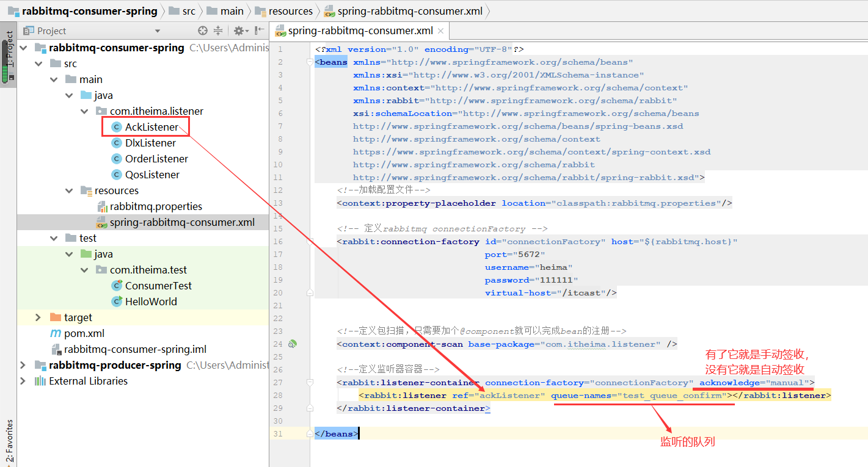Open the Project view type dropdown
Image resolution: width=868 pixels, height=467 pixels.
click(158, 31)
